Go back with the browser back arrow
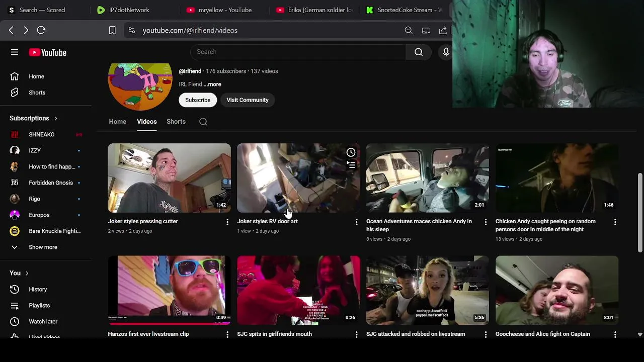 [11, 30]
